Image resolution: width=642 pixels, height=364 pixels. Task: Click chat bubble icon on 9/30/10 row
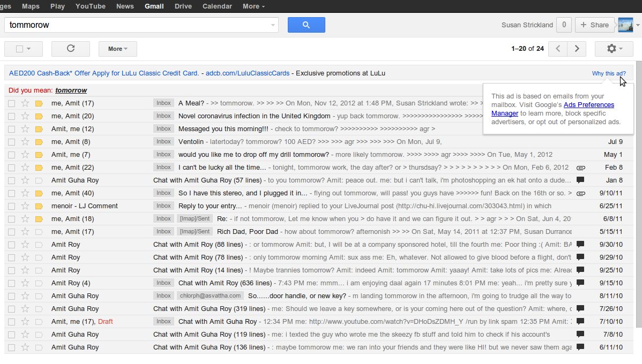coord(580,244)
